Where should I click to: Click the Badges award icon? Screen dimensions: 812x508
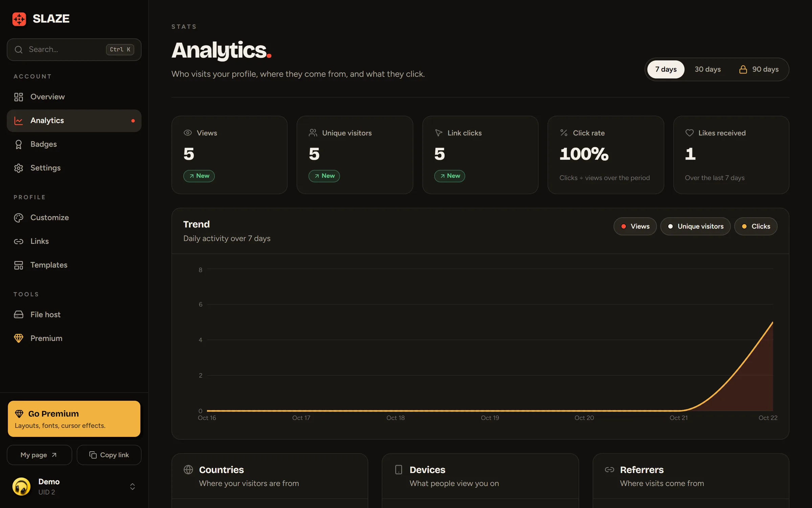click(x=19, y=144)
